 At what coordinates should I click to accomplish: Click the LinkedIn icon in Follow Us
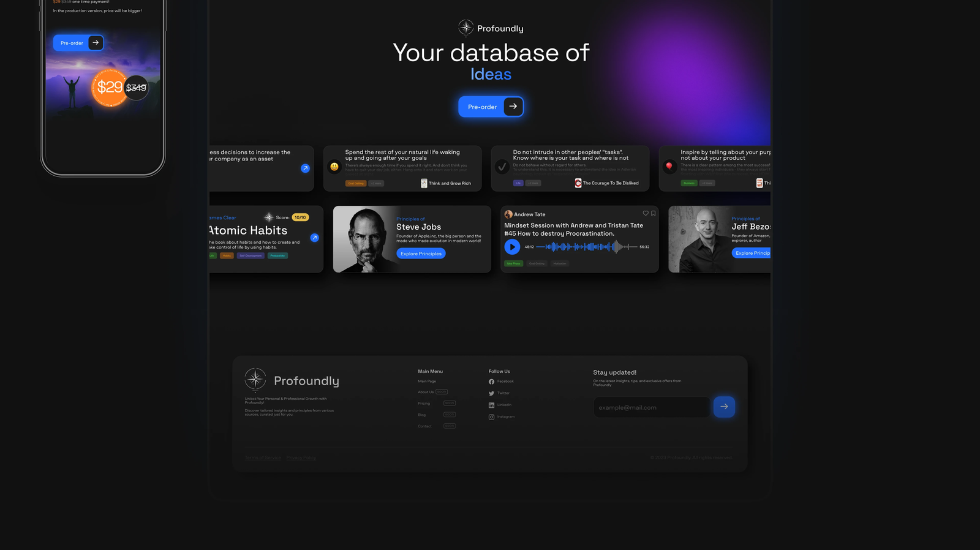(491, 405)
